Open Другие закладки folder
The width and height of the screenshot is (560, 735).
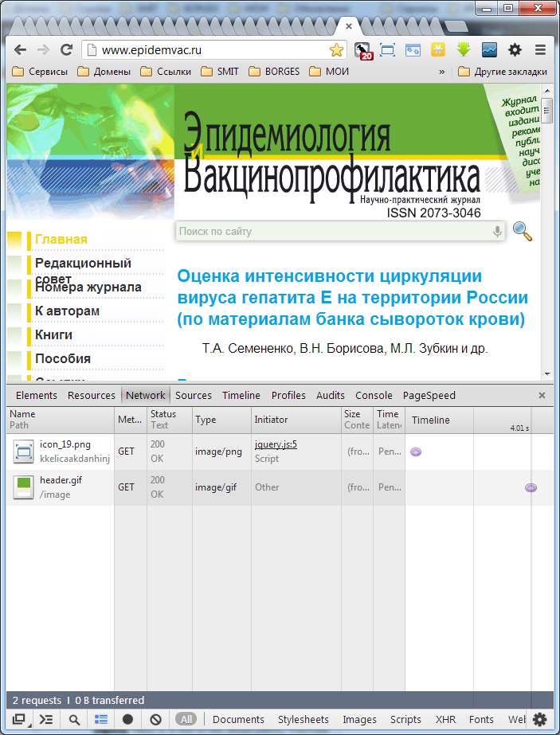tap(503, 72)
